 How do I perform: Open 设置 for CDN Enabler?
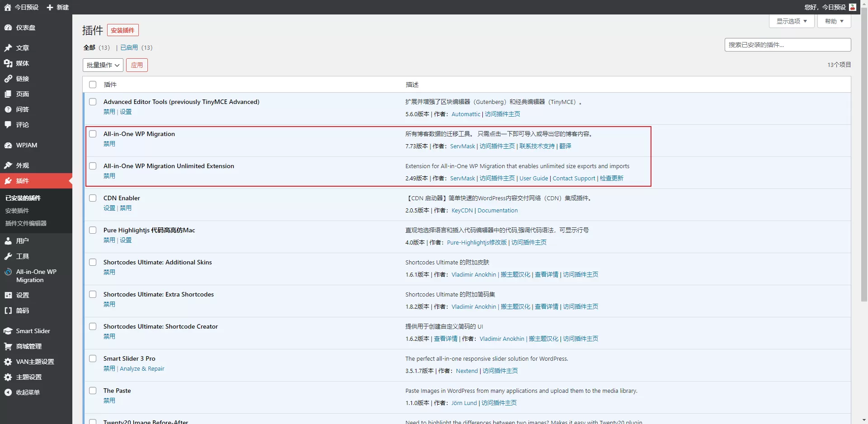tap(109, 208)
